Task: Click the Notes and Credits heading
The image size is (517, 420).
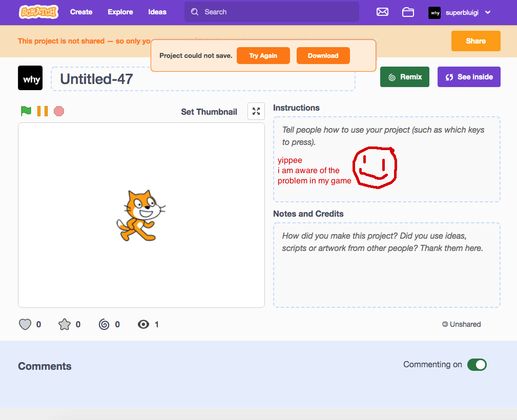Action: point(308,214)
